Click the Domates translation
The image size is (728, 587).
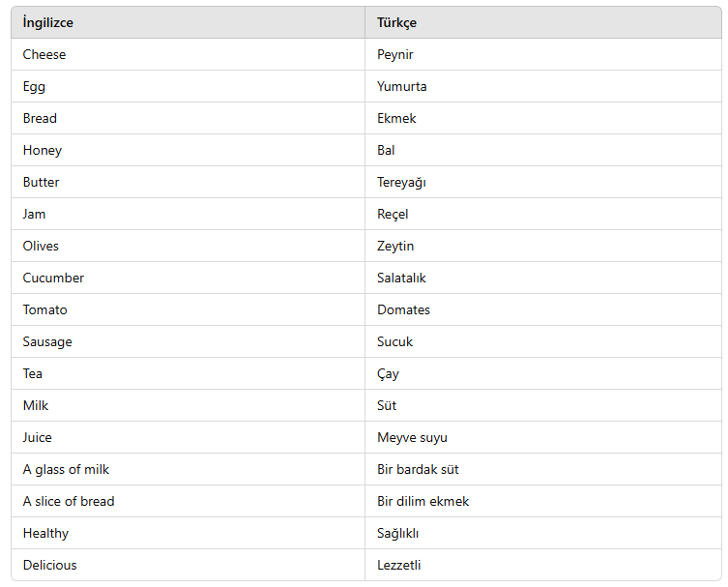pyautogui.click(x=403, y=309)
